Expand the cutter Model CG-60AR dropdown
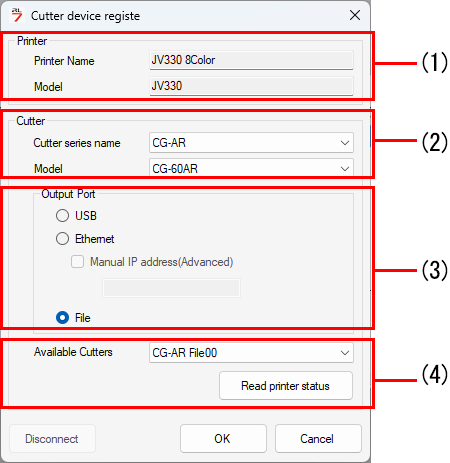 251,168
